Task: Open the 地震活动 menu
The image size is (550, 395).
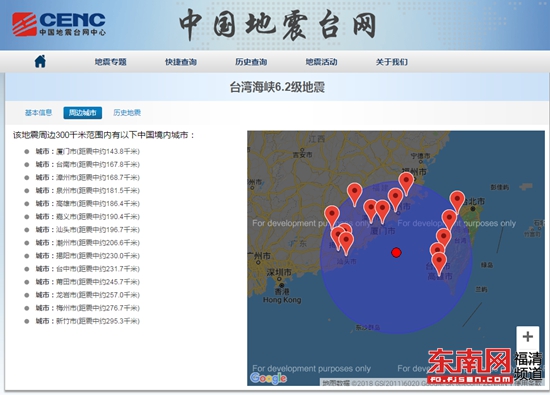Action: pos(321,62)
